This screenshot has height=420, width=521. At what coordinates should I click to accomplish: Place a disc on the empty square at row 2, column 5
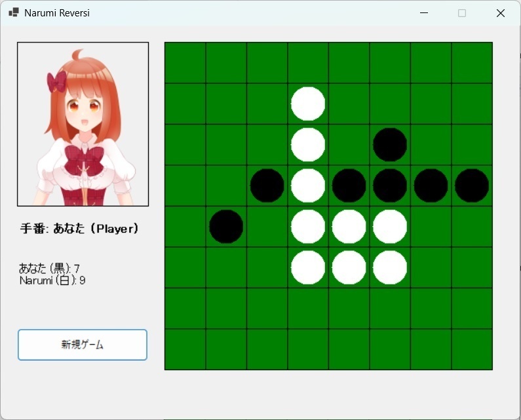(349, 104)
